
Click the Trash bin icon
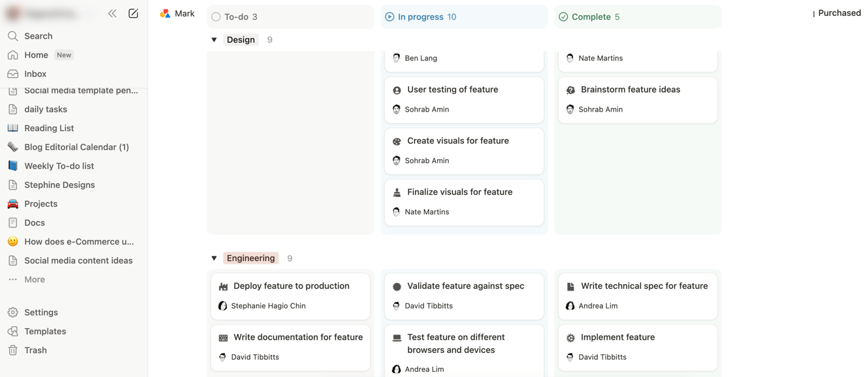coord(13,350)
